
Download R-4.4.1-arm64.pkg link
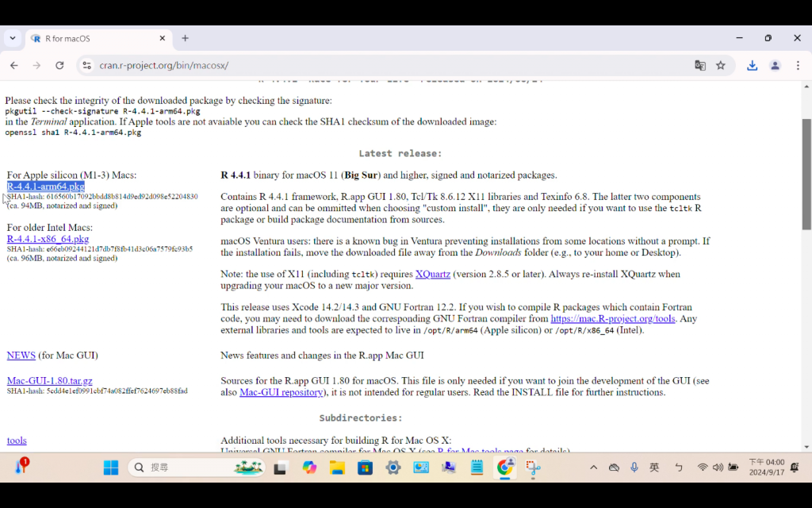(45, 186)
